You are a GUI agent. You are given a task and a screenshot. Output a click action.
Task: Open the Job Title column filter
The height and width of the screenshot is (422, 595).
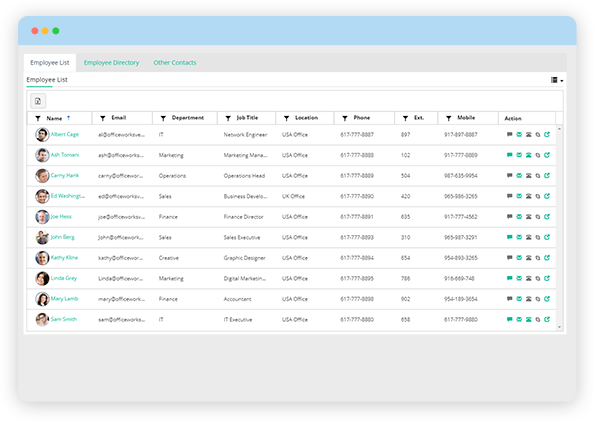click(x=228, y=118)
